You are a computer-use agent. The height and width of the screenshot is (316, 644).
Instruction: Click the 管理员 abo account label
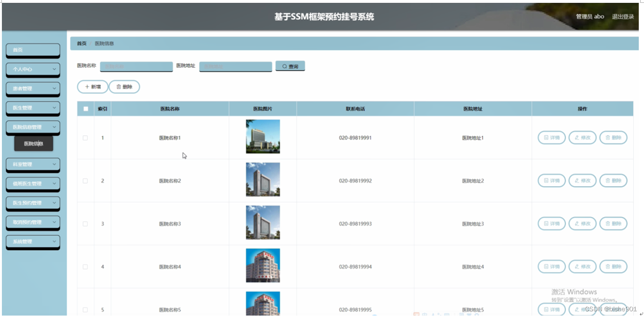590,17
